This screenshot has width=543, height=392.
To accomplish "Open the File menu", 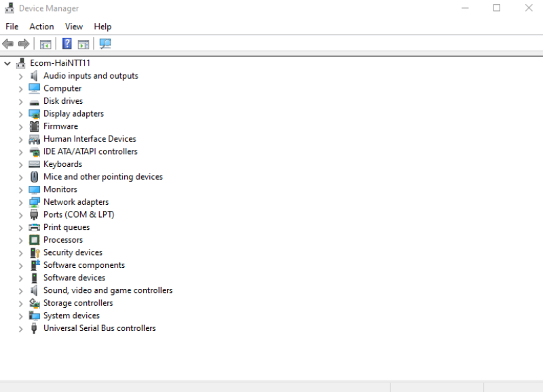I will pyautogui.click(x=12, y=26).
